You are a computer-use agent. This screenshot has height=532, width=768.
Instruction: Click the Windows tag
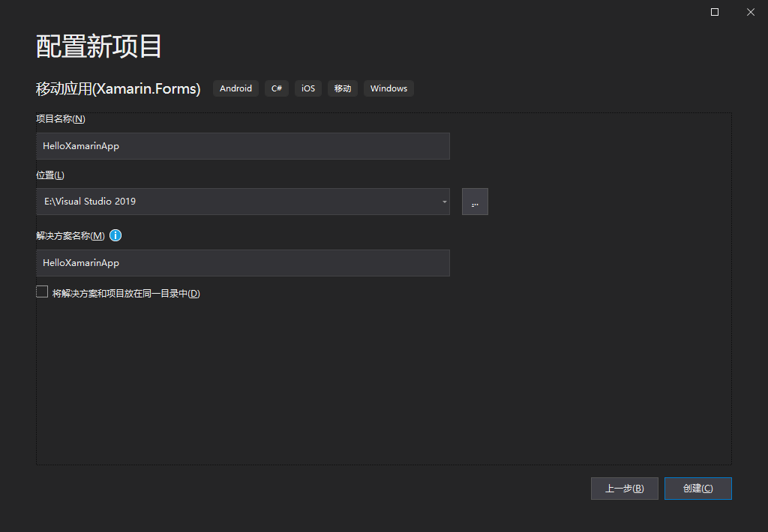[389, 88]
